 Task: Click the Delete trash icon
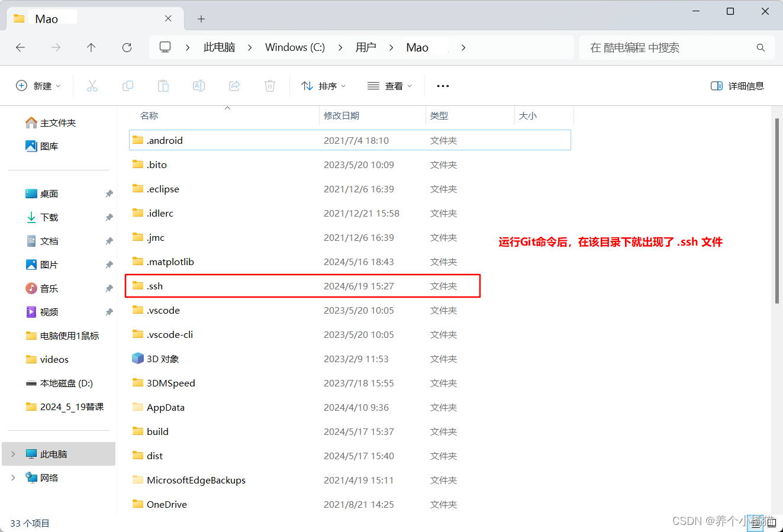(270, 86)
